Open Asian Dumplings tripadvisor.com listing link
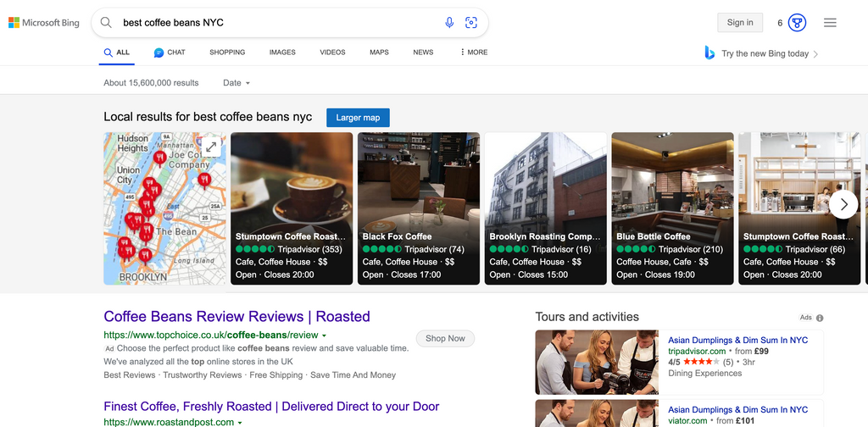Screen dimensions: 868x427 click(738, 341)
